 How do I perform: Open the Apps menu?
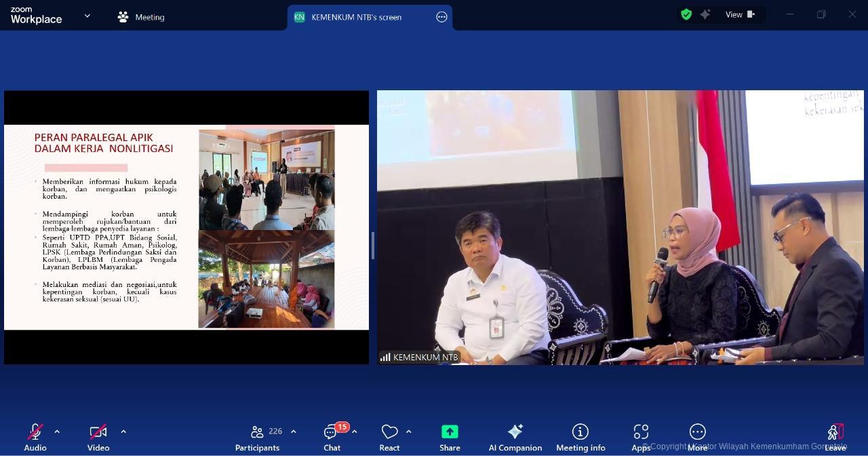tap(641, 437)
